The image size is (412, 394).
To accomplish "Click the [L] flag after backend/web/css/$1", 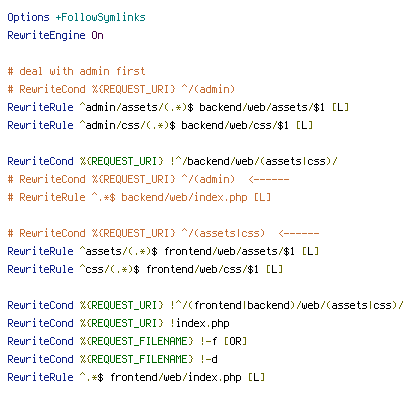I will (304, 125).
